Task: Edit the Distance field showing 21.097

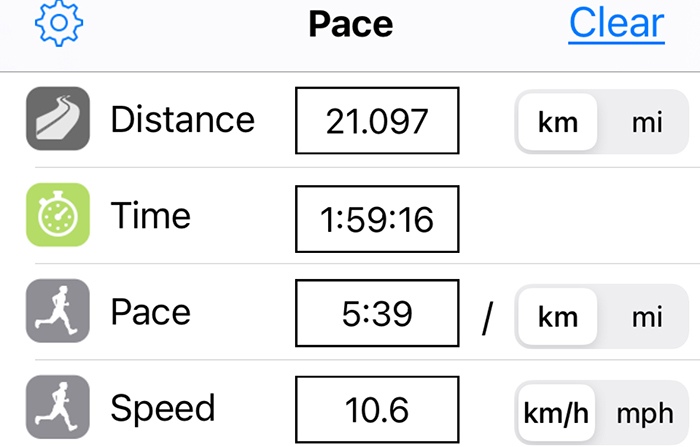Action: click(x=377, y=121)
